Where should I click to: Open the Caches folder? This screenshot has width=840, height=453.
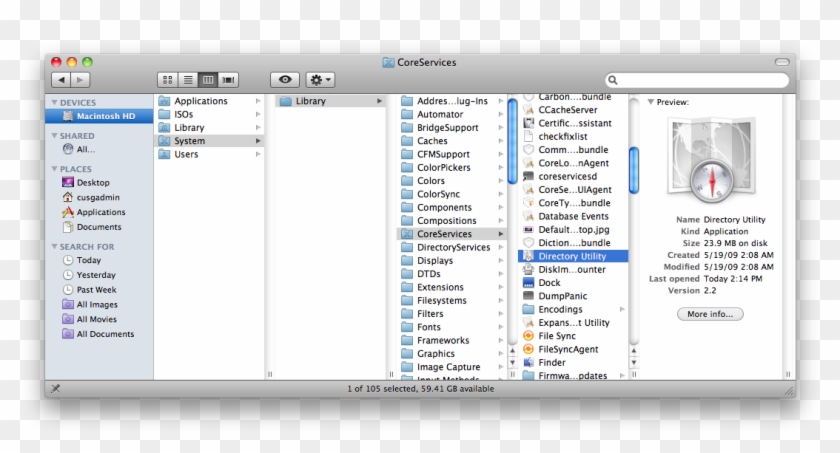click(452, 141)
